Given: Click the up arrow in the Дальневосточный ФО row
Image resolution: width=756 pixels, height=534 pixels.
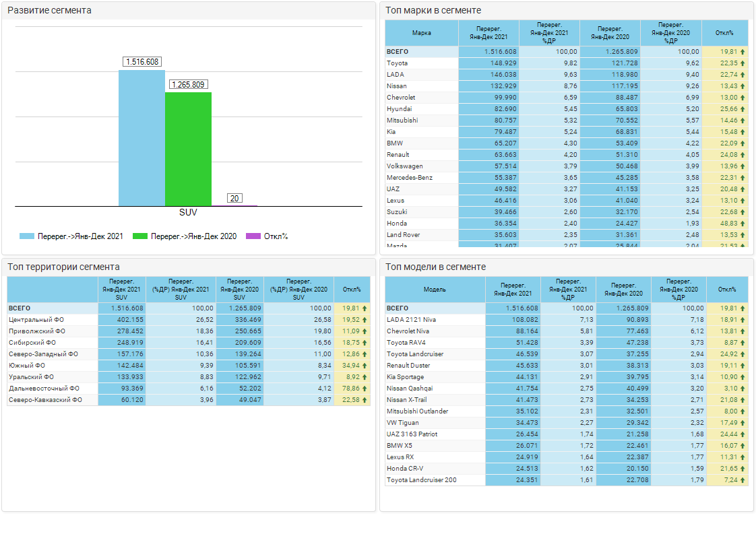Looking at the screenshot, I should [x=365, y=389].
